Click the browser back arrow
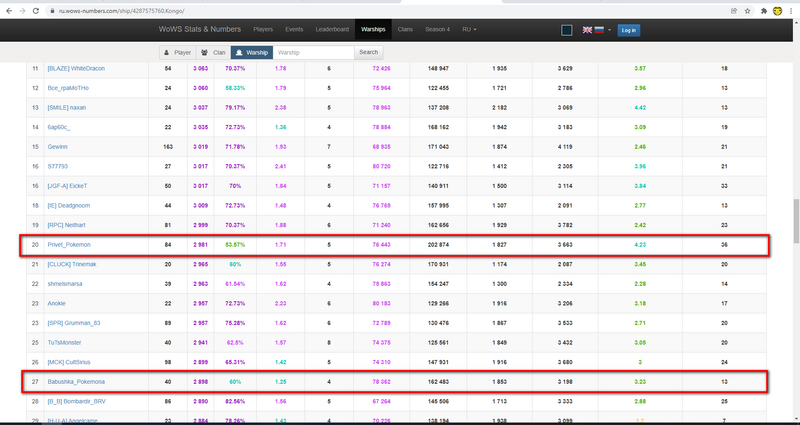 coord(8,10)
